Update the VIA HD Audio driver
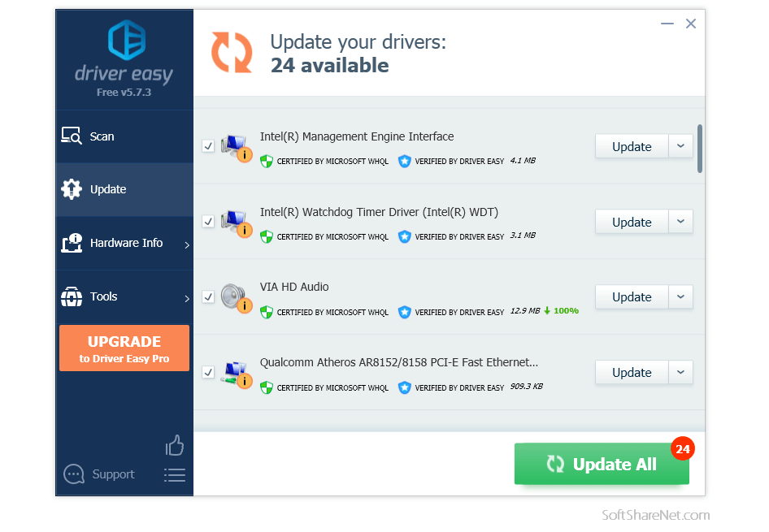The image size is (769, 532). pos(632,296)
